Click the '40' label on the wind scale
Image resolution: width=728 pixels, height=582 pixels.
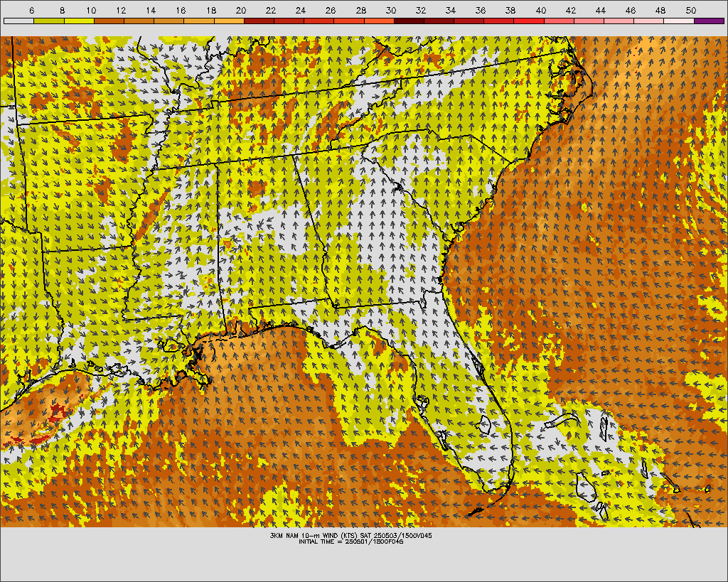540,10
